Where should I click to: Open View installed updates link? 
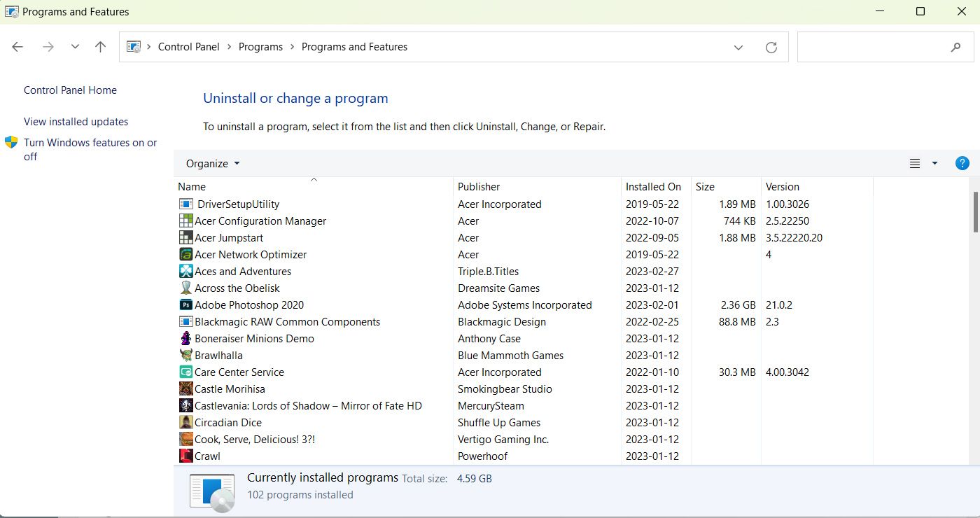[x=76, y=122]
